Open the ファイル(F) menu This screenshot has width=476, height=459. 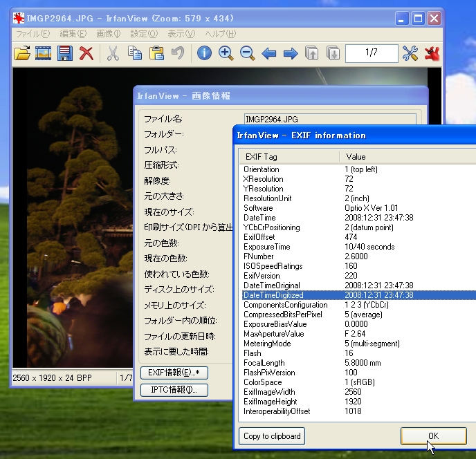pyautogui.click(x=33, y=34)
